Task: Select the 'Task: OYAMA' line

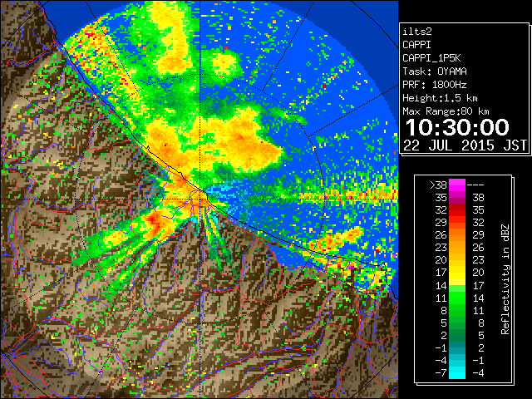Action: click(435, 71)
